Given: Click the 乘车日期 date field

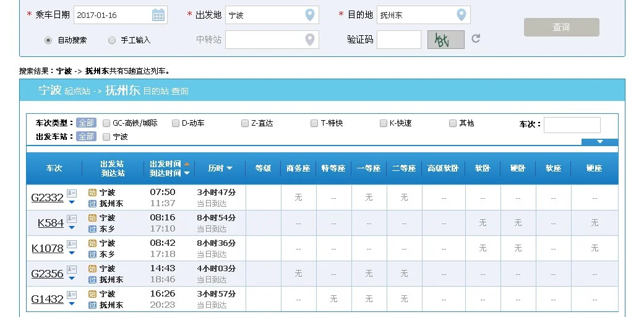Looking at the screenshot, I should (x=121, y=15).
